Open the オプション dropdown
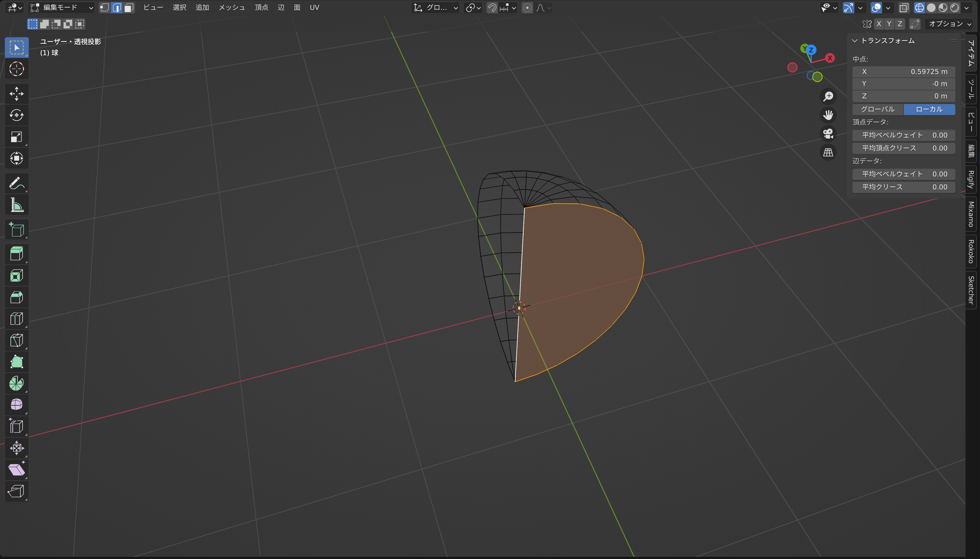The width and height of the screenshot is (980, 559). click(949, 24)
